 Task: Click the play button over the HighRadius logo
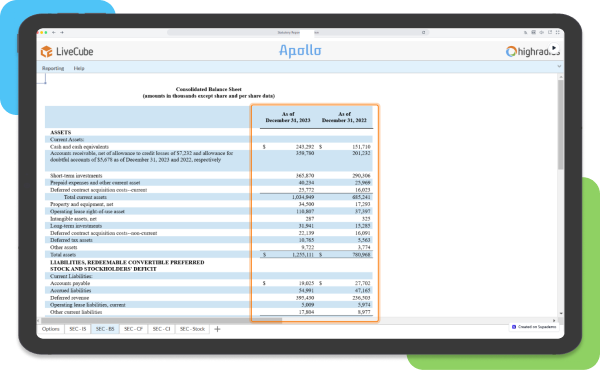click(554, 48)
